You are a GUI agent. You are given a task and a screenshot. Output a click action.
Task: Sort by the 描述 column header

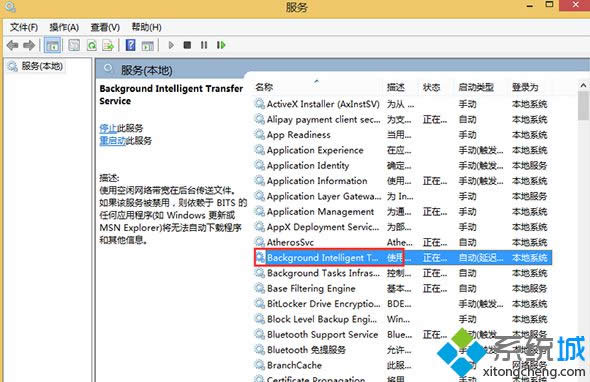pos(396,87)
